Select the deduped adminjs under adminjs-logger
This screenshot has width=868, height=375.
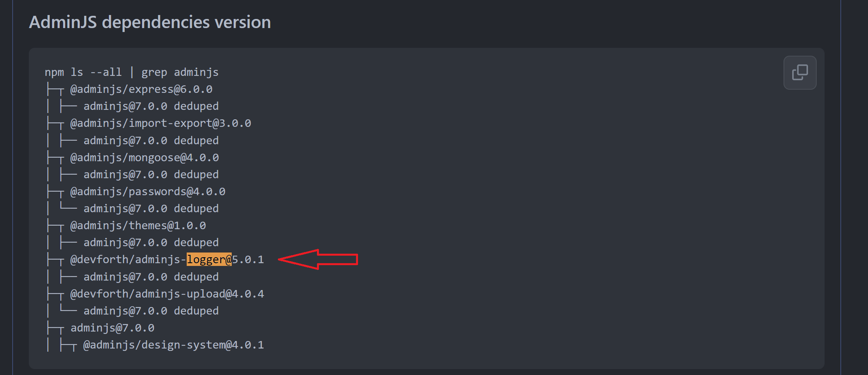click(151, 276)
